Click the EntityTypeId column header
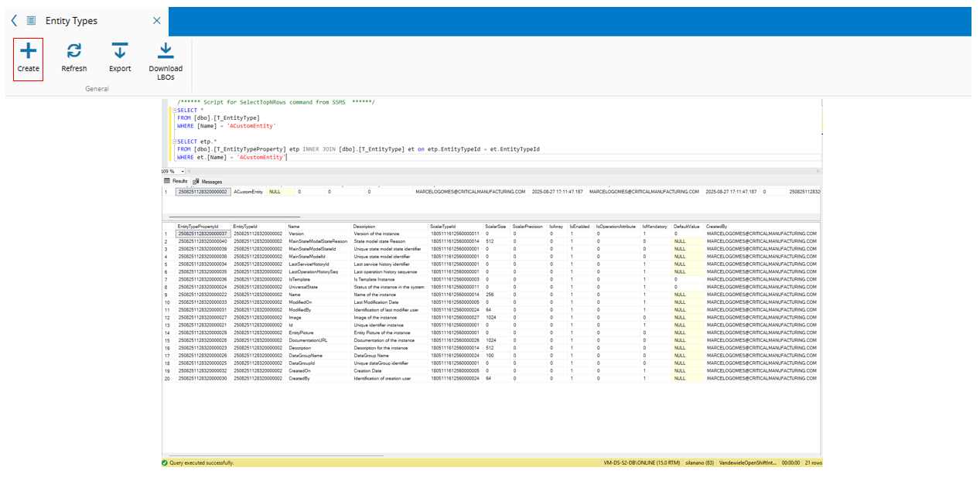 pyautogui.click(x=258, y=227)
